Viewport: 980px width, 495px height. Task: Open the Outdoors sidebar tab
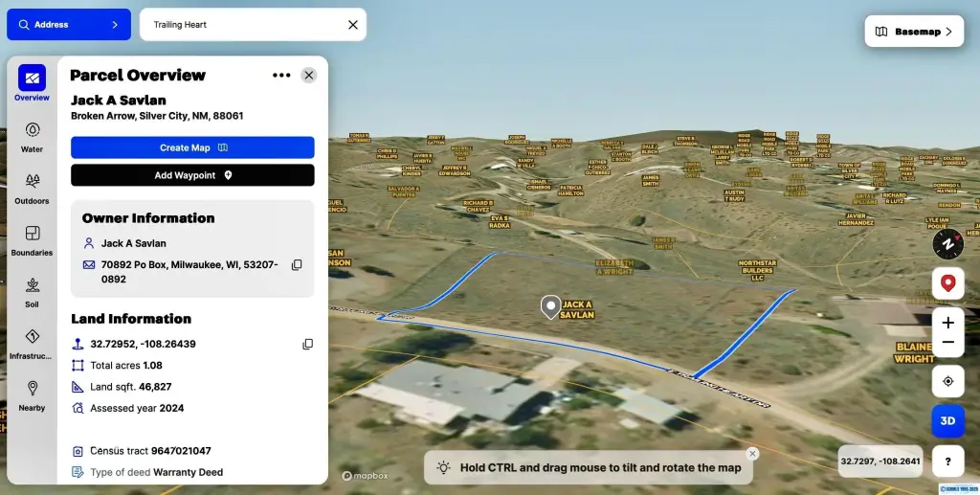pos(32,189)
